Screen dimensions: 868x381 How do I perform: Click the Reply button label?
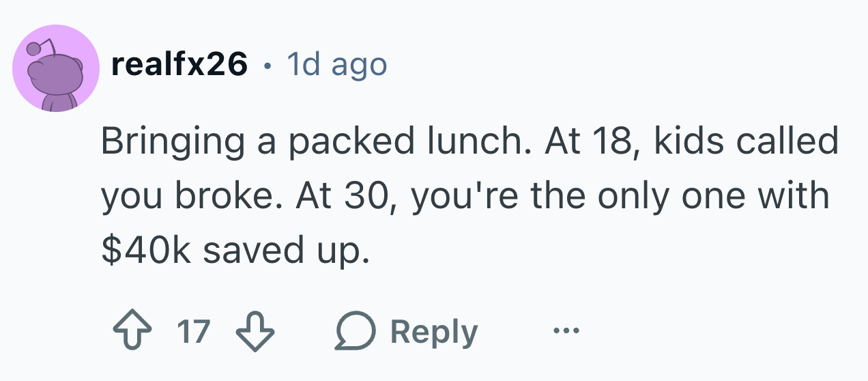(434, 333)
